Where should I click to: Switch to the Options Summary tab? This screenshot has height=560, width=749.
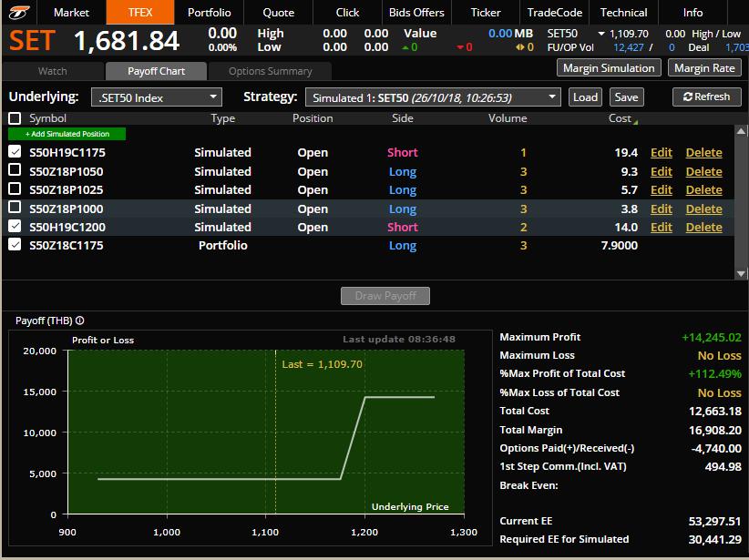tap(271, 71)
